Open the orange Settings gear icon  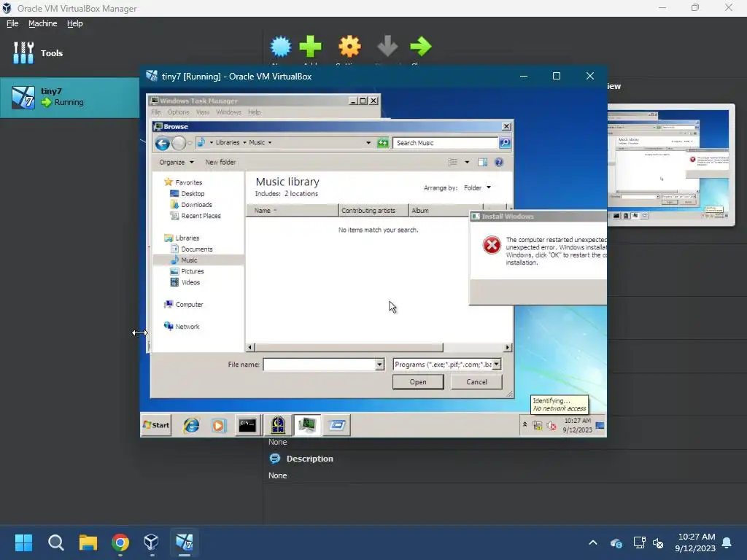[x=349, y=47]
